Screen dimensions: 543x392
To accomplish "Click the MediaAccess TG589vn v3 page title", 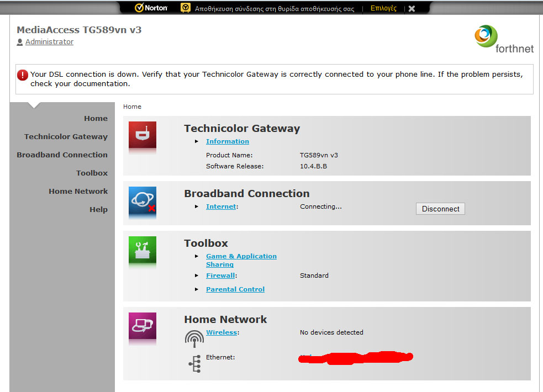I will click(79, 30).
